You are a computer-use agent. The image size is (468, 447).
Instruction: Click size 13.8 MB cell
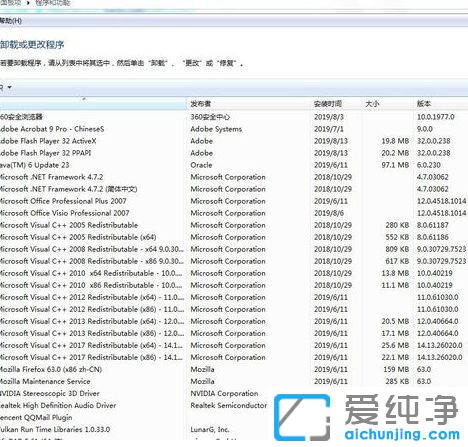coord(395,273)
